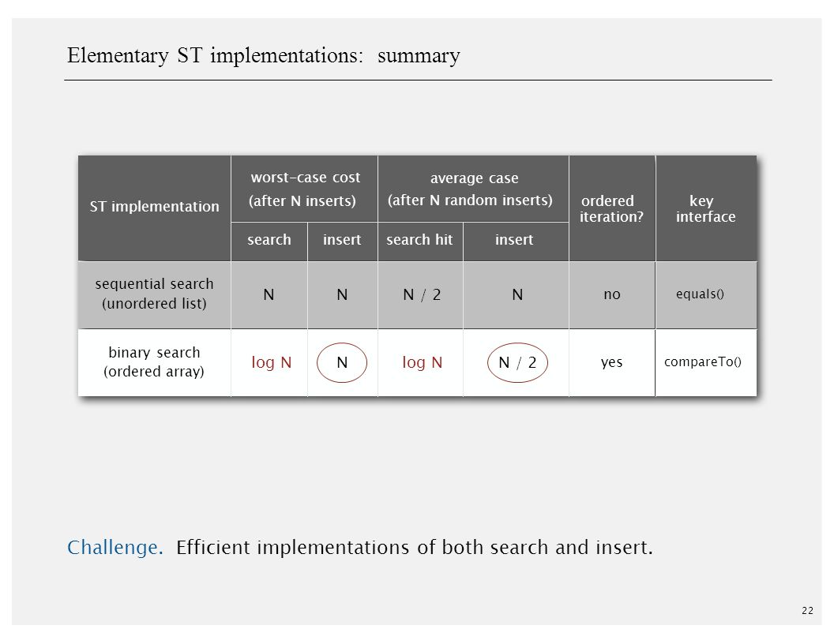Click the red 'log N' under search hit
Image resolution: width=834 pixels, height=644 pixels.
(423, 362)
